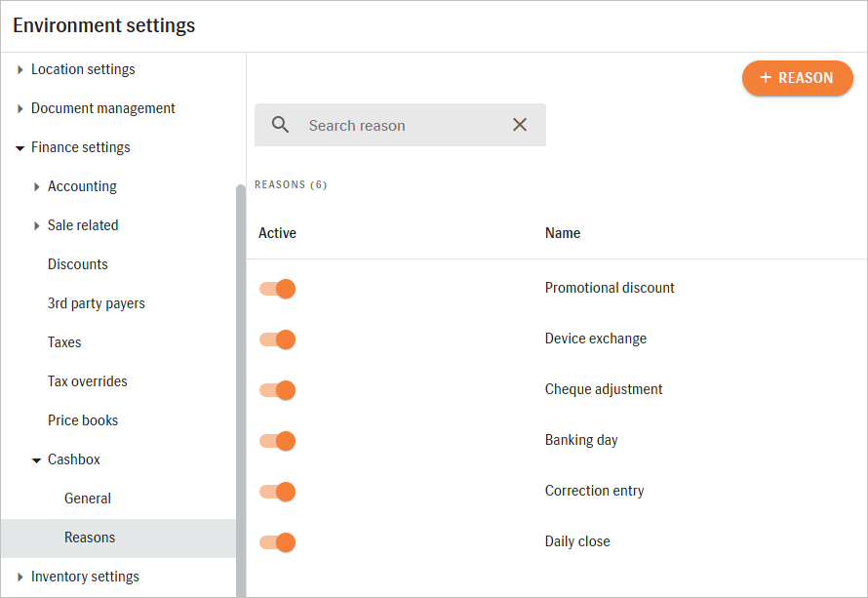Add a new reason with + REASON
Viewport: 868px width, 598px height.
click(797, 78)
